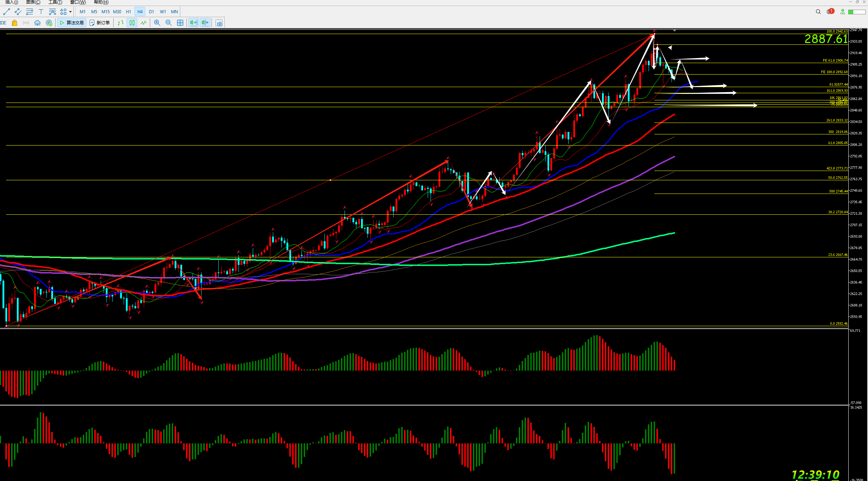The width and height of the screenshot is (868, 481).
Task: Toggle the chart shift button
Action: click(205, 23)
